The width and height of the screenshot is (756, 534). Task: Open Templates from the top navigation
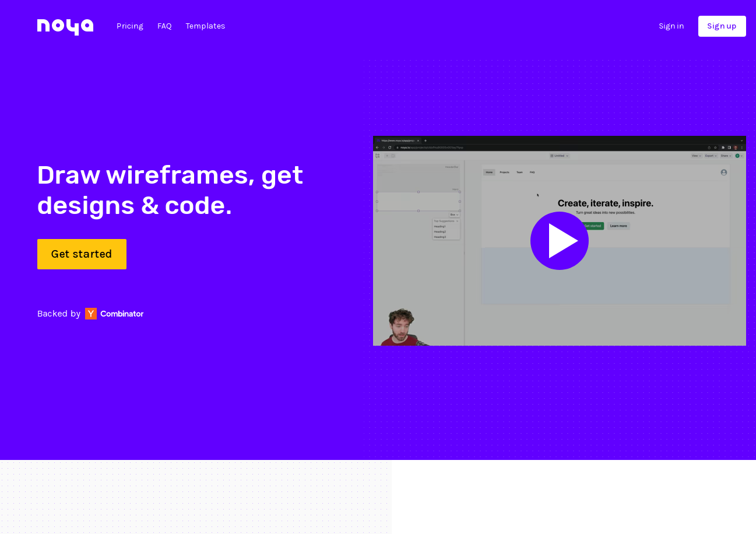(205, 26)
